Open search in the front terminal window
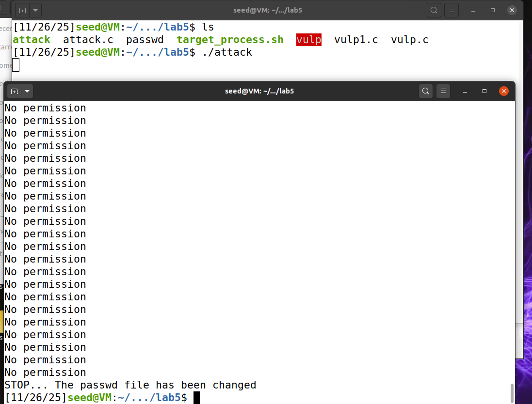The height and width of the screenshot is (404, 532). pyautogui.click(x=425, y=91)
